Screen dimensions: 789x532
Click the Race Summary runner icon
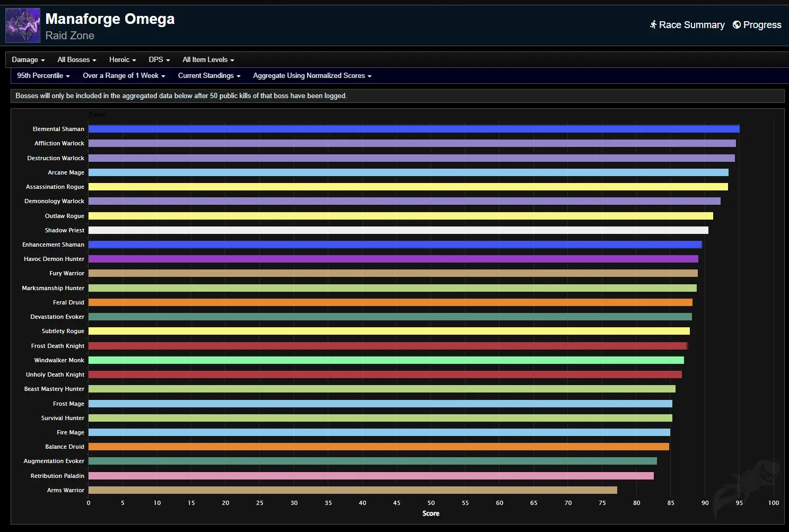coord(653,25)
